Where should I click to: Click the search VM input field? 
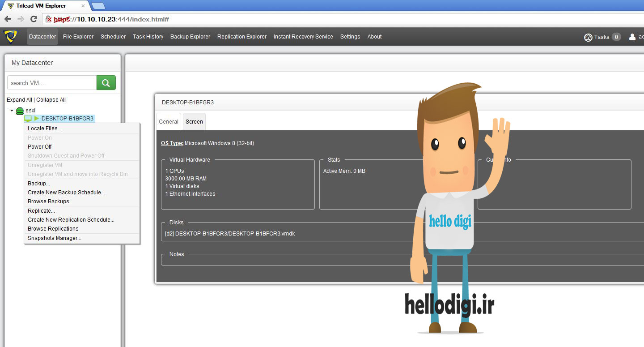click(52, 83)
